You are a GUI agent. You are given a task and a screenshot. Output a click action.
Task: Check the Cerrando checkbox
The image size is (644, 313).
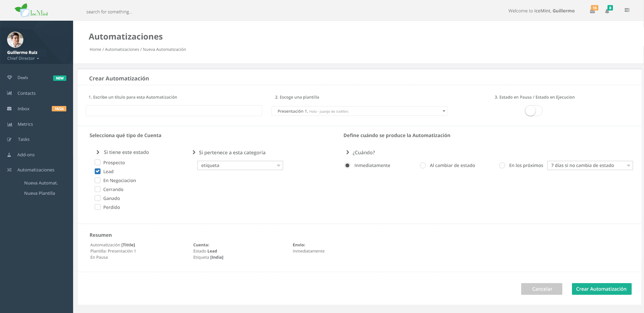[x=98, y=189]
